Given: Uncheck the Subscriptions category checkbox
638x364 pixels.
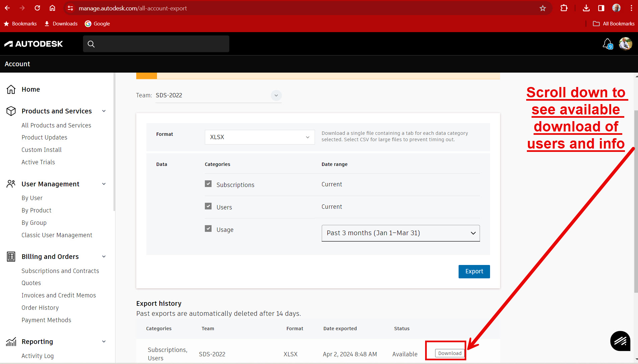Looking at the screenshot, I should (208, 184).
